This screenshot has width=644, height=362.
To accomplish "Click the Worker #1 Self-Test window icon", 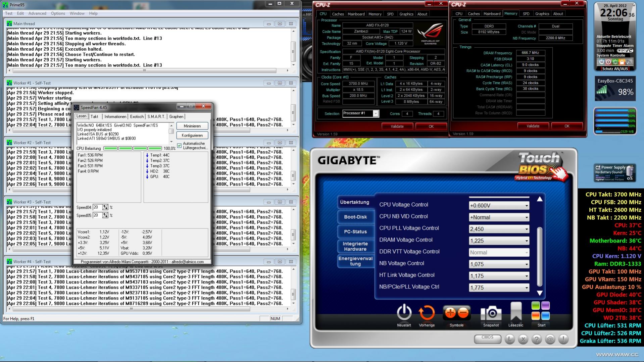I will coord(9,83).
